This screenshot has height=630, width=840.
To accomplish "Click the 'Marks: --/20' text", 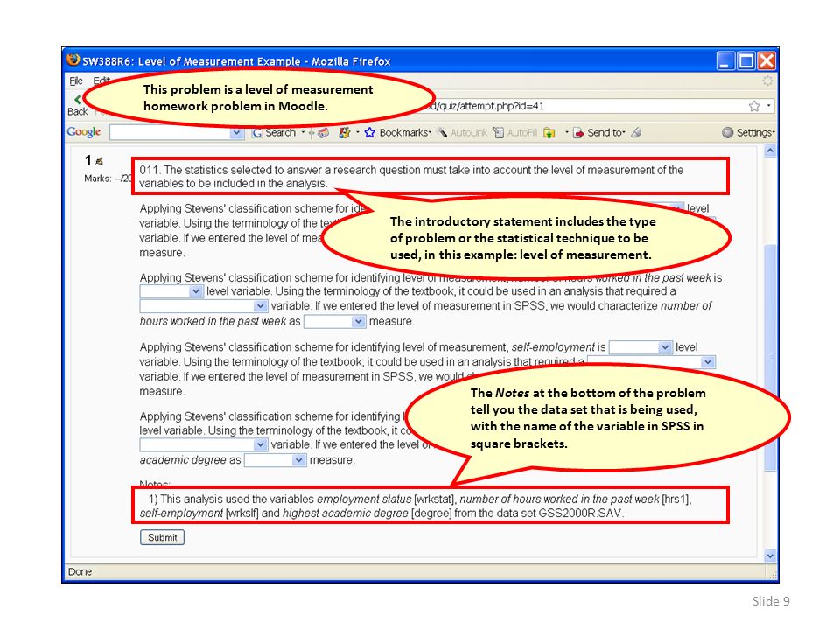I will (108, 178).
